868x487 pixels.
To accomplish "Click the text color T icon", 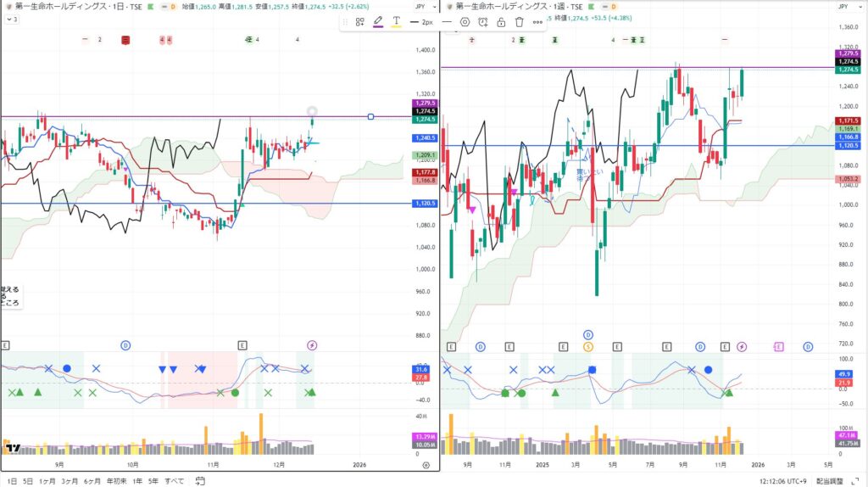I will (x=396, y=21).
